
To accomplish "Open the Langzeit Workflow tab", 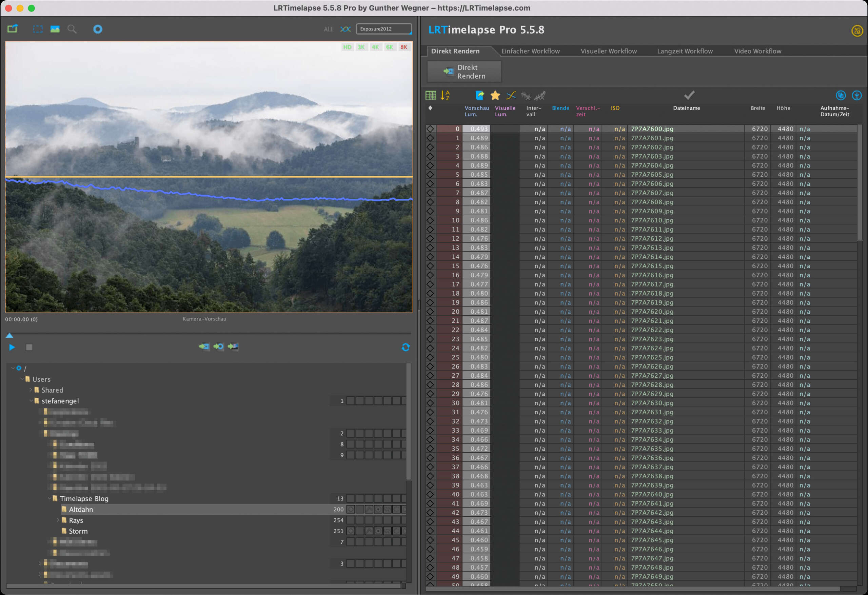I will coord(685,51).
